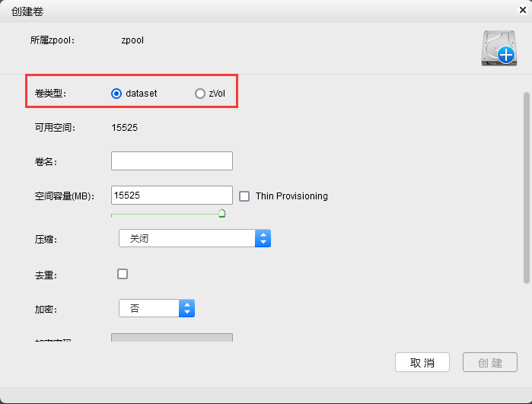Click the Thin Provisioning label text
Viewport: 532px width, 404px height.
pos(291,196)
